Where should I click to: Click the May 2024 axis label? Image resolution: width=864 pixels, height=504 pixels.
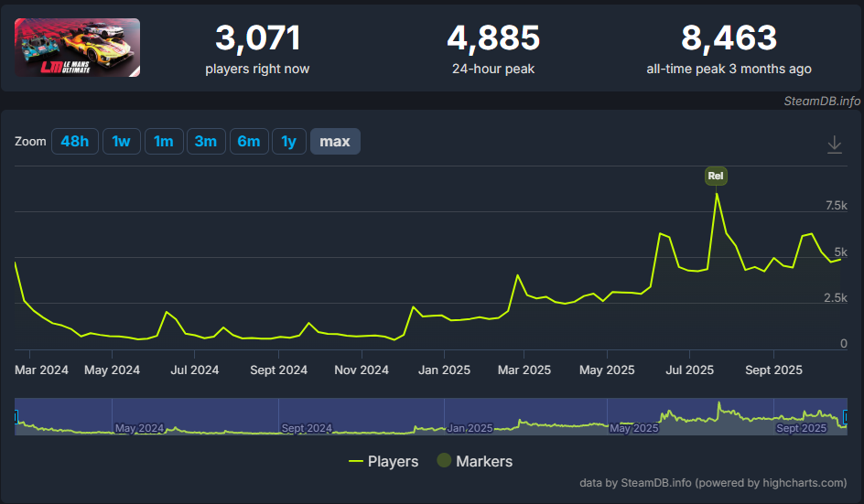click(x=112, y=370)
